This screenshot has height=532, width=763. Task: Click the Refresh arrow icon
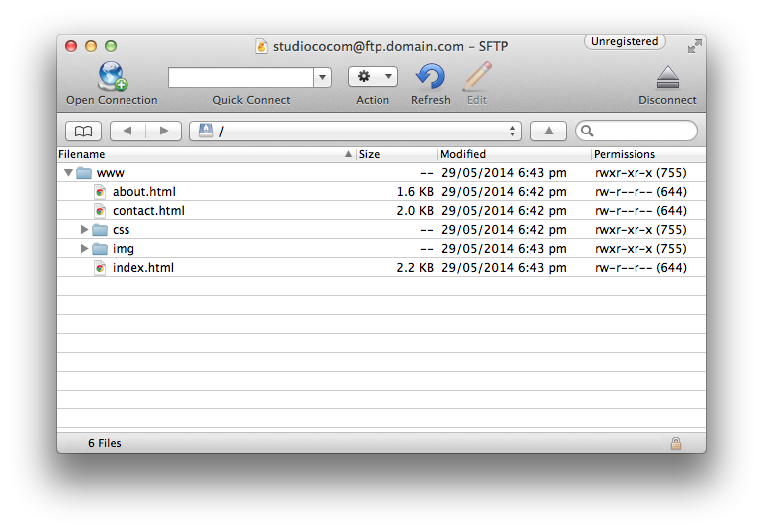coord(430,76)
